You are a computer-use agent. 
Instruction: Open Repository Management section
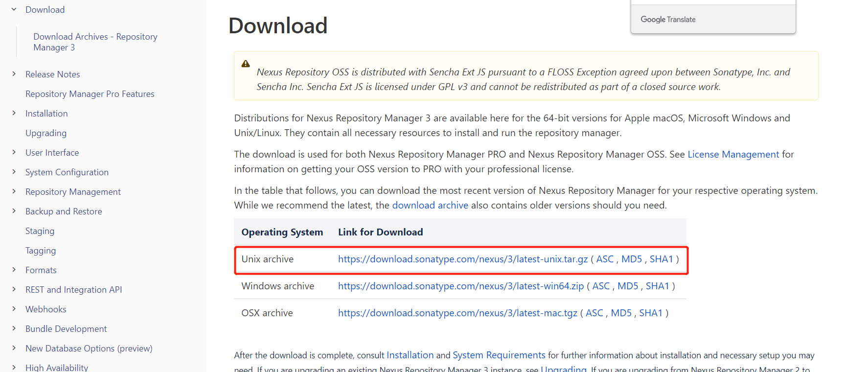[73, 192]
